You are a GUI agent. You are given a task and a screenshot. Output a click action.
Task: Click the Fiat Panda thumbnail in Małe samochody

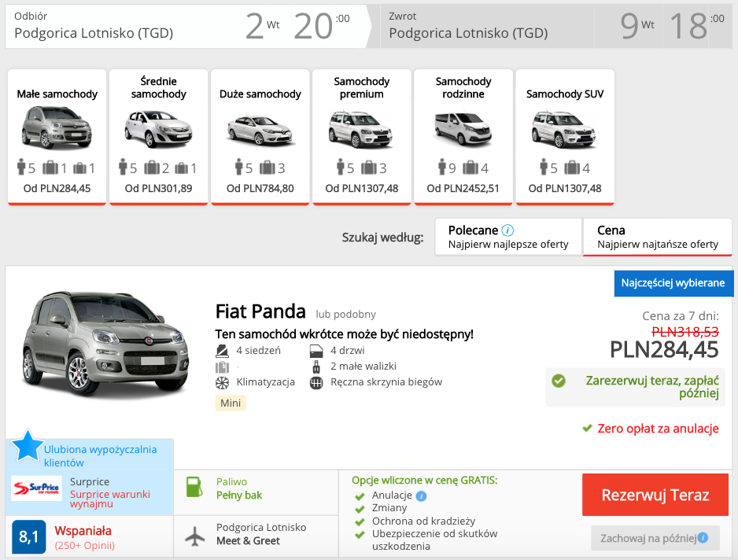coord(57,127)
